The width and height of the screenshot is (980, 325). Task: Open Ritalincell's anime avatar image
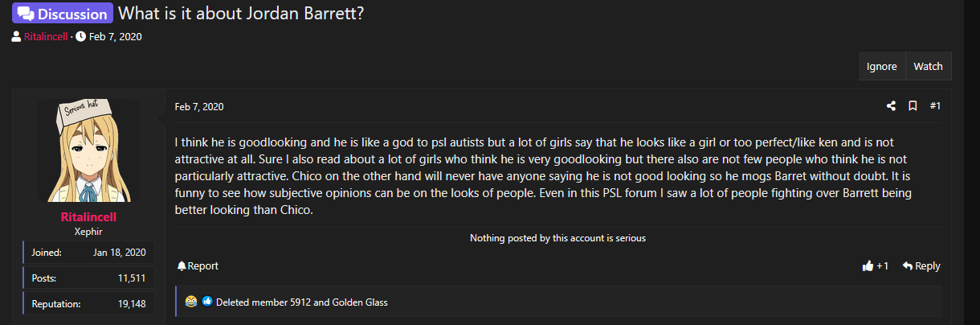click(x=88, y=150)
